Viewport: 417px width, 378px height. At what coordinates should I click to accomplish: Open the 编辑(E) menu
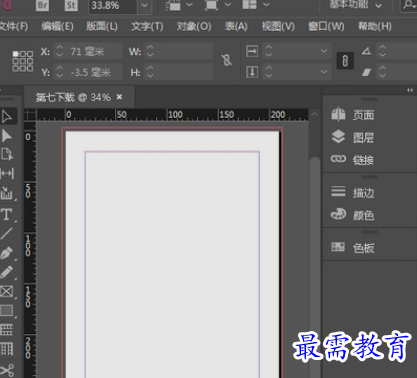point(57,26)
